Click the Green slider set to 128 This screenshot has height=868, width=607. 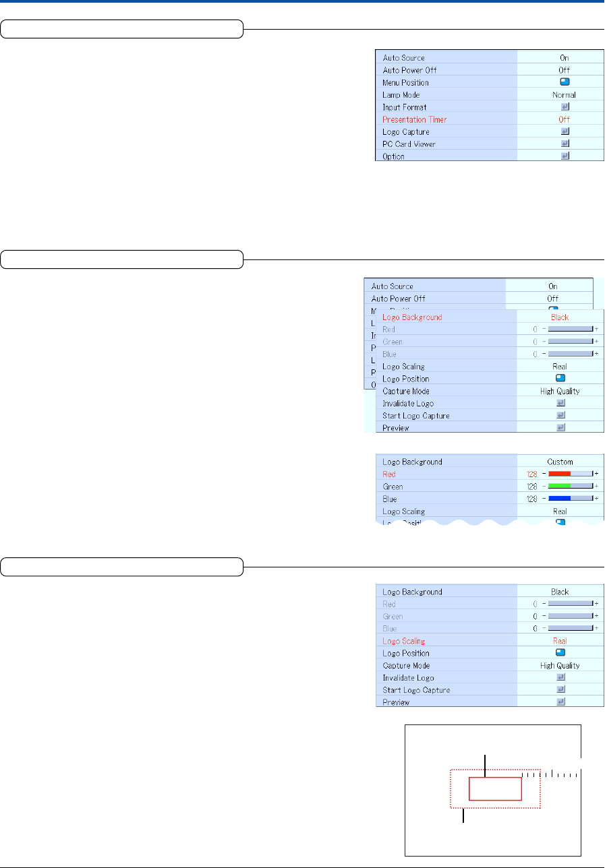pyautogui.click(x=571, y=486)
